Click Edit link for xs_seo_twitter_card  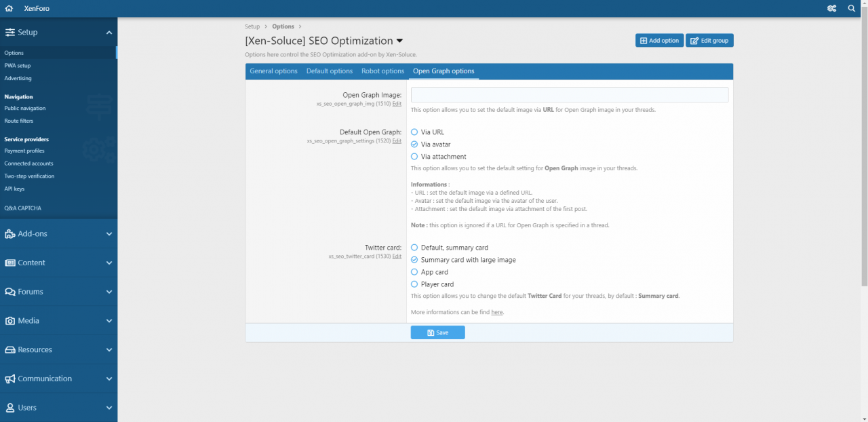(x=397, y=256)
